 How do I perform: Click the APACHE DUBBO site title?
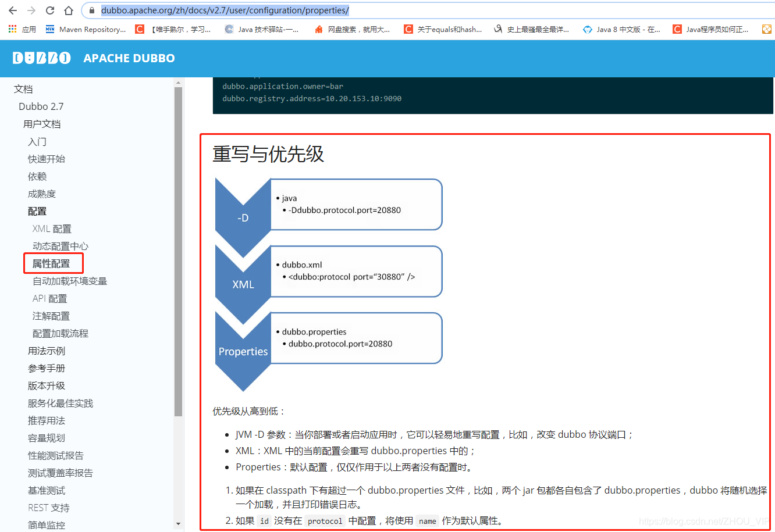coord(129,58)
